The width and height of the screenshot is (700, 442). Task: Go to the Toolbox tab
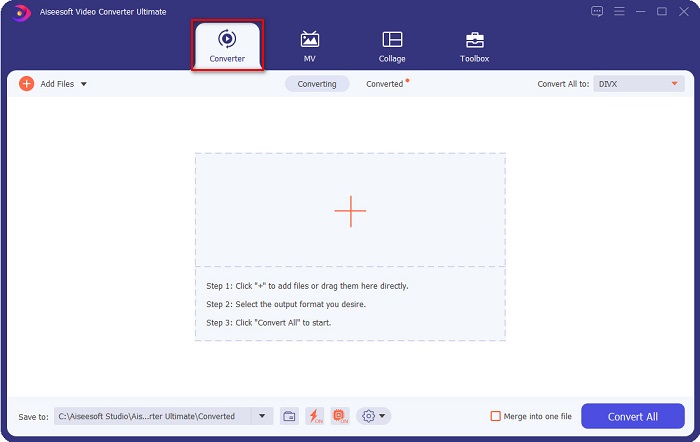point(475,46)
